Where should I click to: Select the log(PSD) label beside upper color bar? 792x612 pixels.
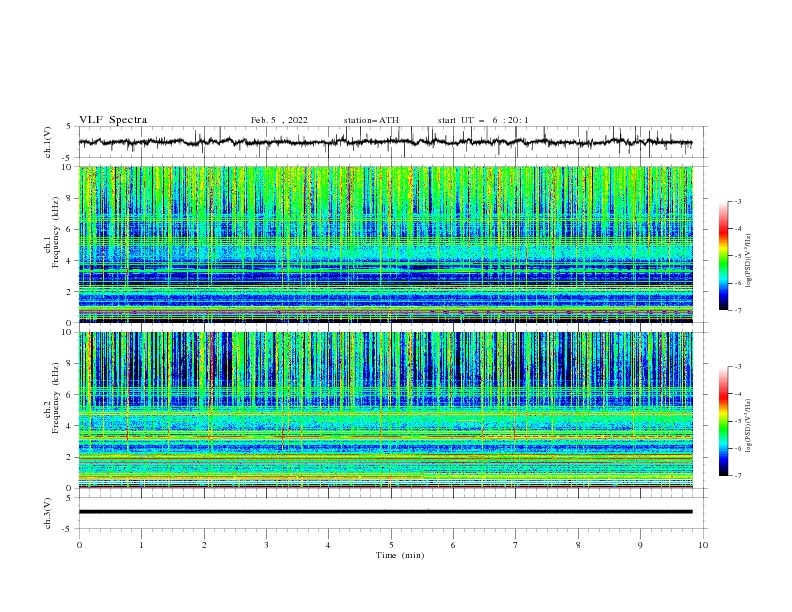point(748,261)
